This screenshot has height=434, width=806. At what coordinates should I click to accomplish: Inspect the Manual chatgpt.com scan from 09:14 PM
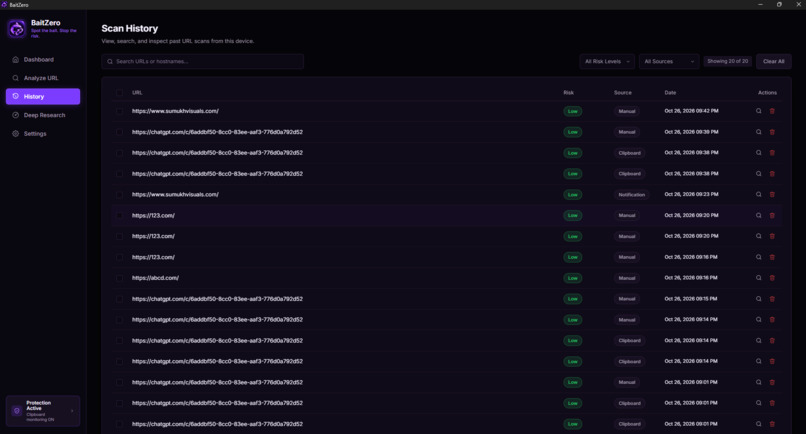(x=758, y=319)
